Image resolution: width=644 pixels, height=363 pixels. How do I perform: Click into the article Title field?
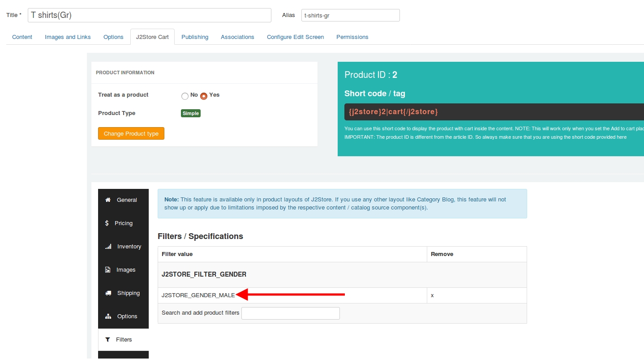pos(149,15)
